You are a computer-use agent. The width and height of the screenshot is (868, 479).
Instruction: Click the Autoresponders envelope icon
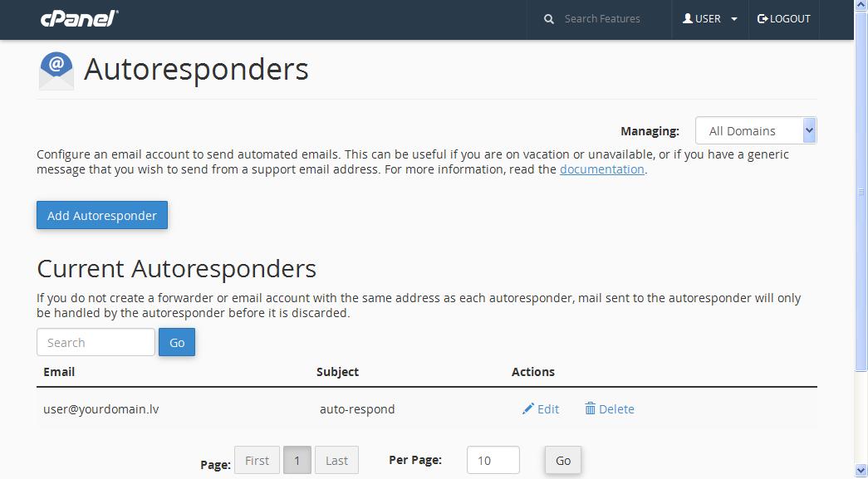tap(56, 71)
